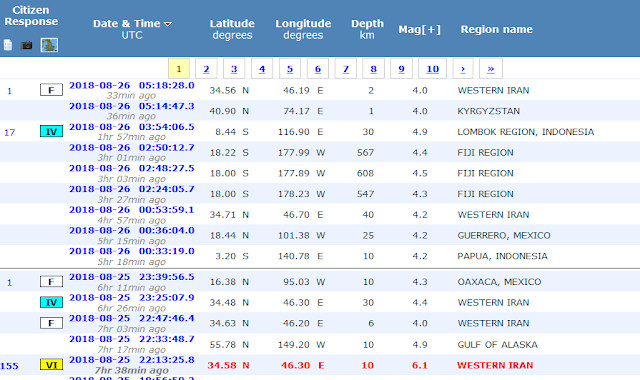Go to page 3 of results
640x380 pixels.
(234, 69)
